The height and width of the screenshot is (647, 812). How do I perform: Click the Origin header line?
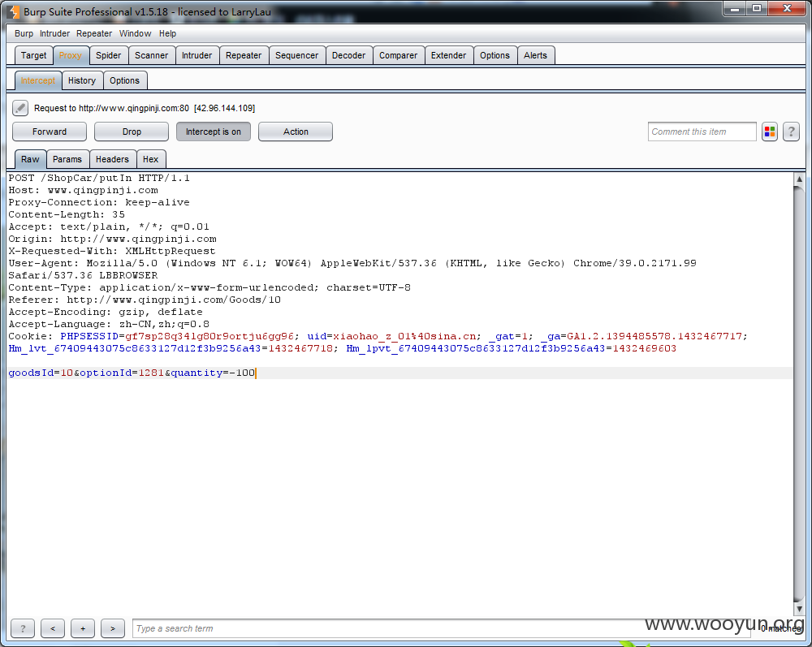tap(112, 239)
